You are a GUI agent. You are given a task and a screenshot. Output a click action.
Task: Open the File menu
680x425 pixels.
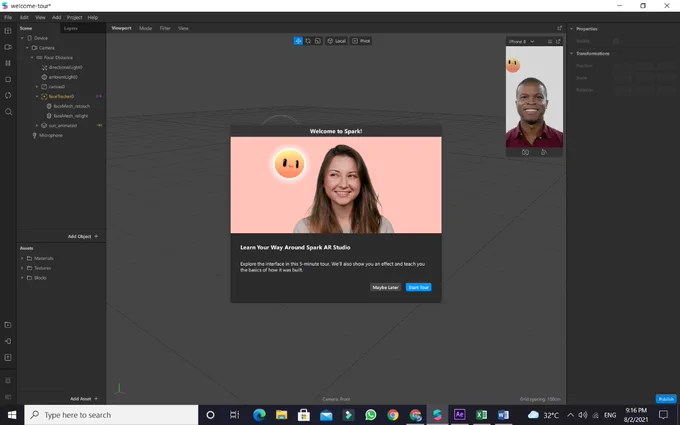pyautogui.click(x=8, y=17)
